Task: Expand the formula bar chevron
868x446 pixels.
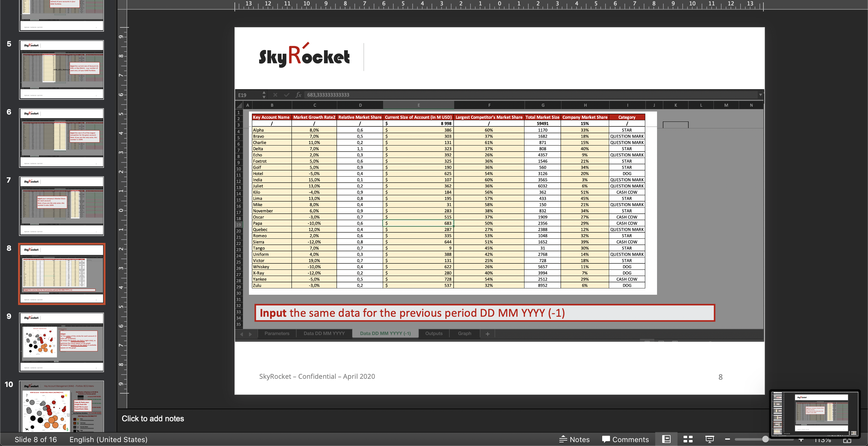Action: coord(760,95)
